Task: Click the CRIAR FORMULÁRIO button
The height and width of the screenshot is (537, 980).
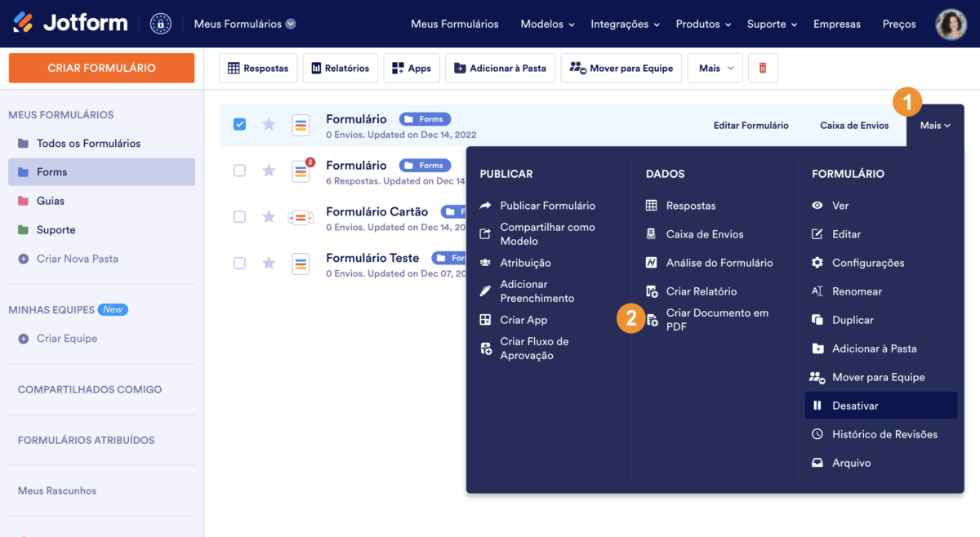Action: pyautogui.click(x=102, y=68)
